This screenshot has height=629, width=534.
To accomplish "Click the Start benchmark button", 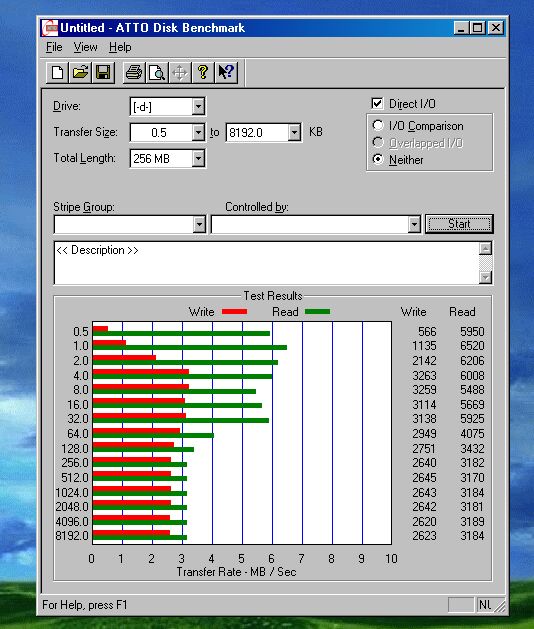I will [x=459, y=224].
